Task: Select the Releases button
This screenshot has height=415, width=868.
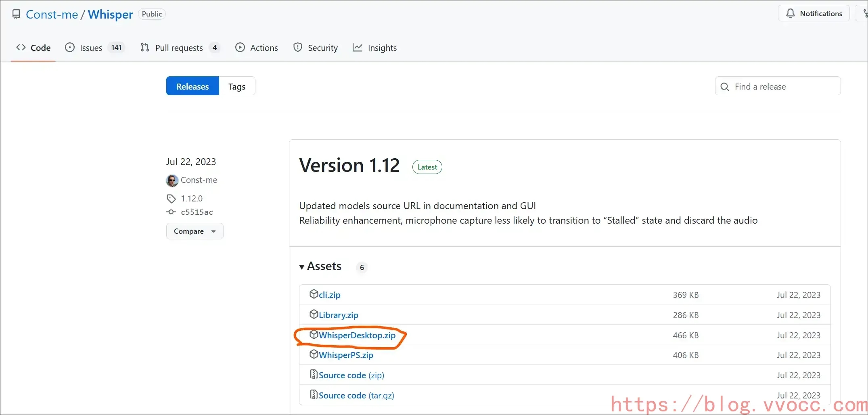Action: click(192, 86)
